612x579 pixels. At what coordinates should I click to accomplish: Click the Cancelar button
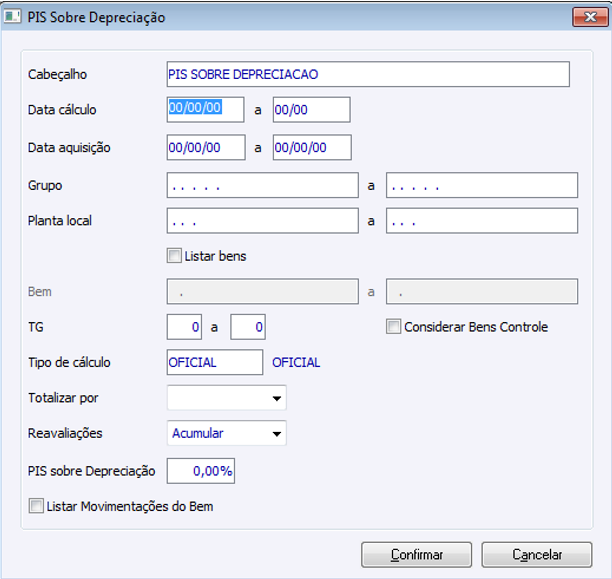click(536, 554)
